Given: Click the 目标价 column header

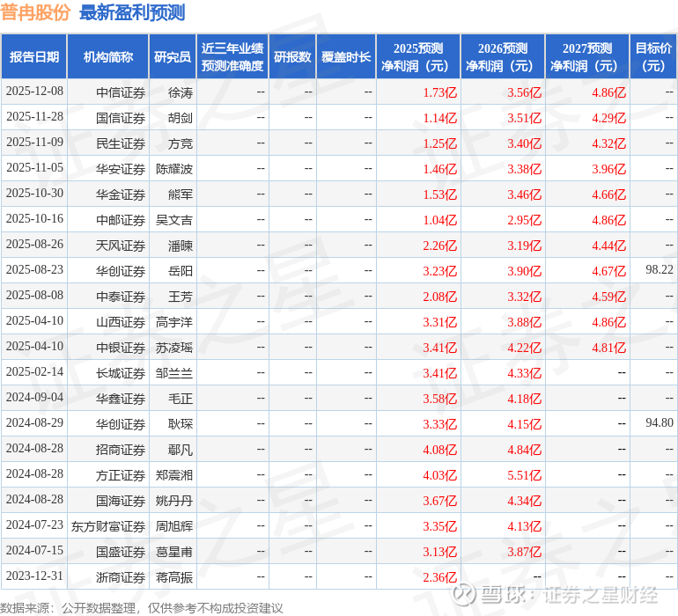Looking at the screenshot, I should [653, 56].
